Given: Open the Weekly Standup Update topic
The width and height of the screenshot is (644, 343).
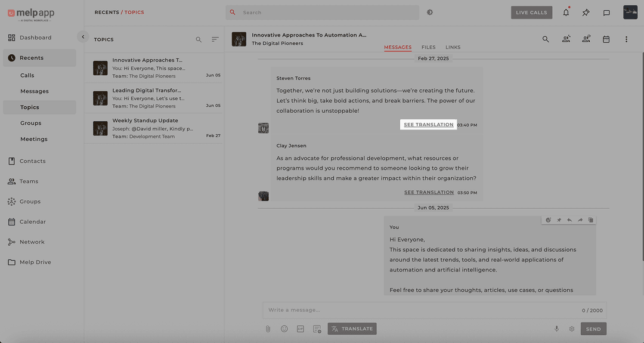Looking at the screenshot, I should click(x=153, y=128).
